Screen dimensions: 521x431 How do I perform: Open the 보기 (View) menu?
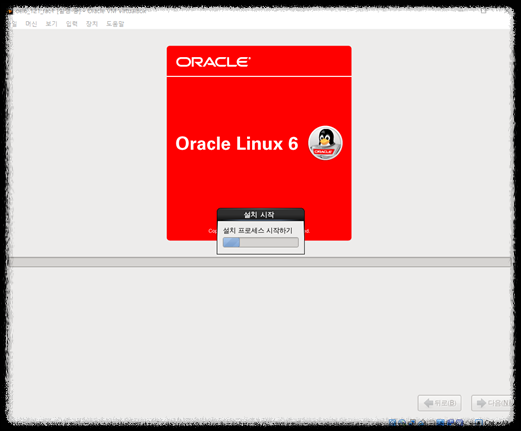[x=51, y=24]
